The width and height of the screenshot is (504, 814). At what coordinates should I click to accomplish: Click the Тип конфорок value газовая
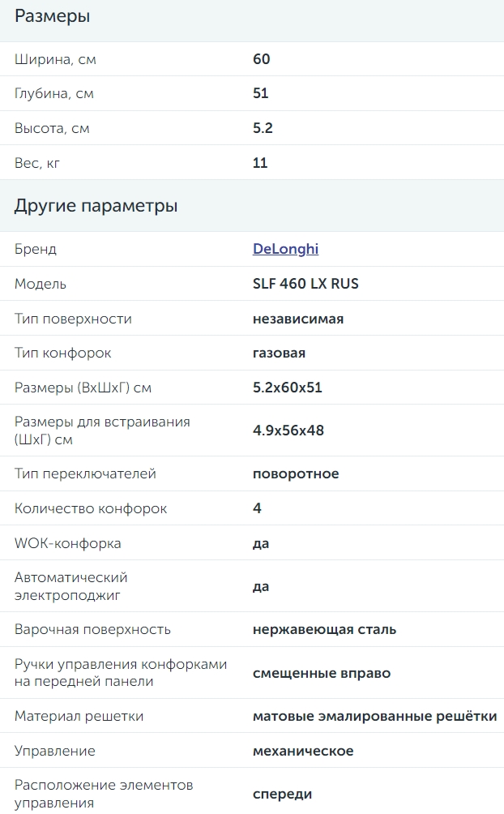coord(279,353)
